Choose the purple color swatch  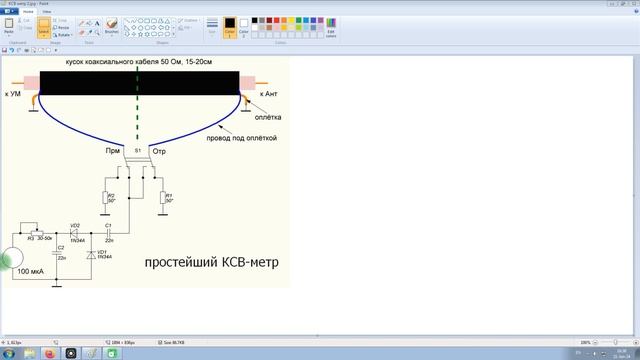(x=321, y=20)
